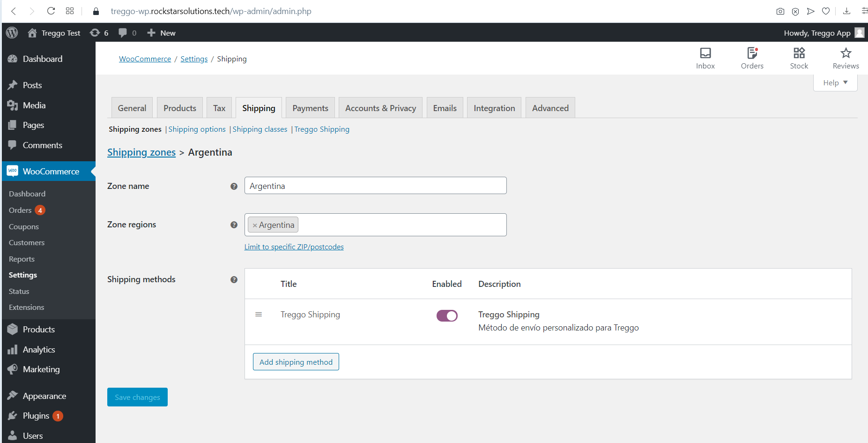Screen dimensions: 868x443
Task: Reload the page with browser refresh icon
Action: click(x=51, y=11)
